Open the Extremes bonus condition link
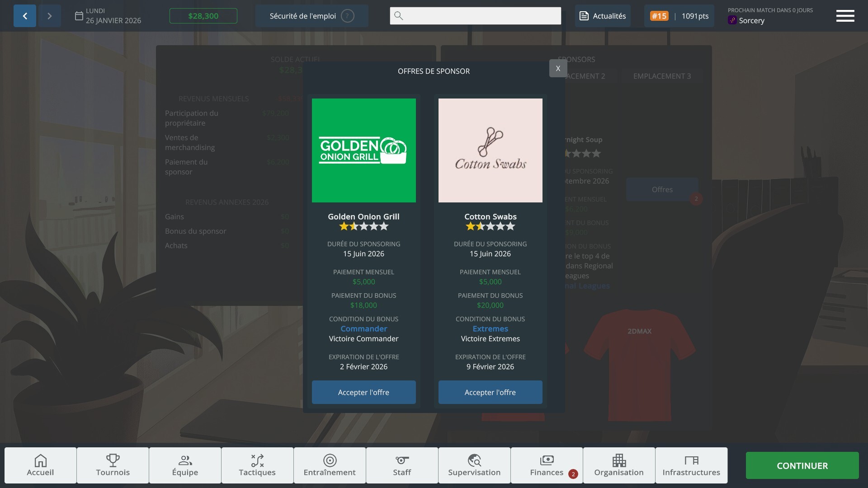The height and width of the screenshot is (488, 868). (491, 328)
